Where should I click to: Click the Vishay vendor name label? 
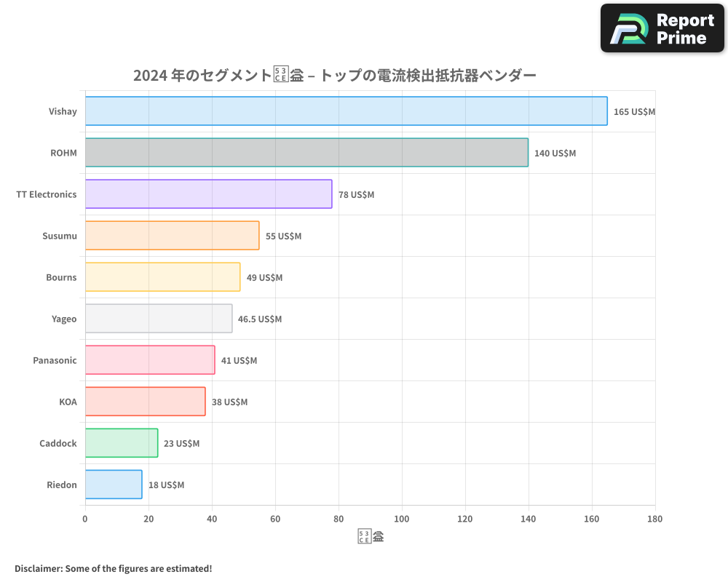pos(63,111)
